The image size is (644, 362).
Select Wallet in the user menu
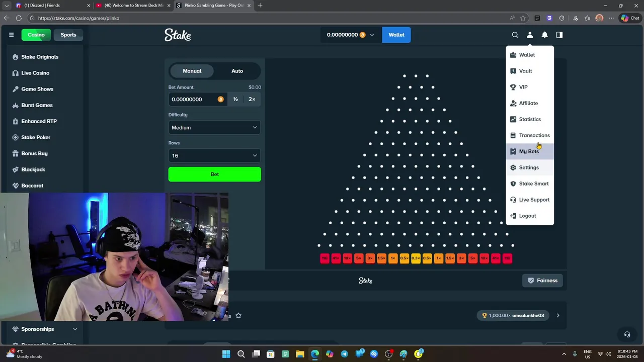530,55
